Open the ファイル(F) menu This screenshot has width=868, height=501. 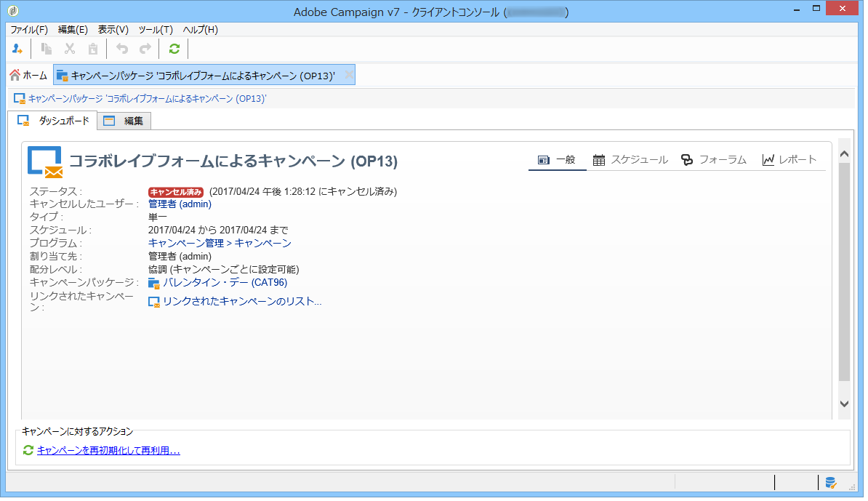(29, 30)
